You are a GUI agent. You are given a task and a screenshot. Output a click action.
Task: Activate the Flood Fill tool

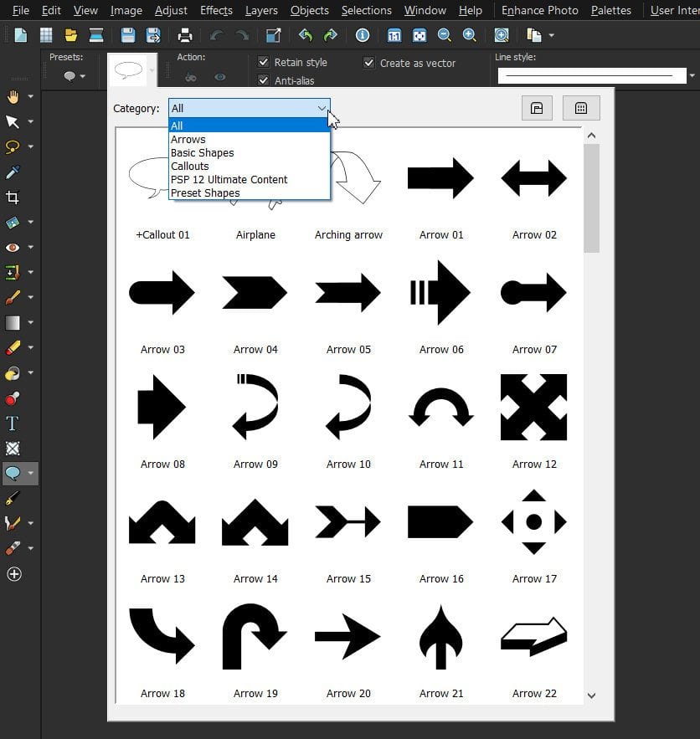pyautogui.click(x=13, y=373)
